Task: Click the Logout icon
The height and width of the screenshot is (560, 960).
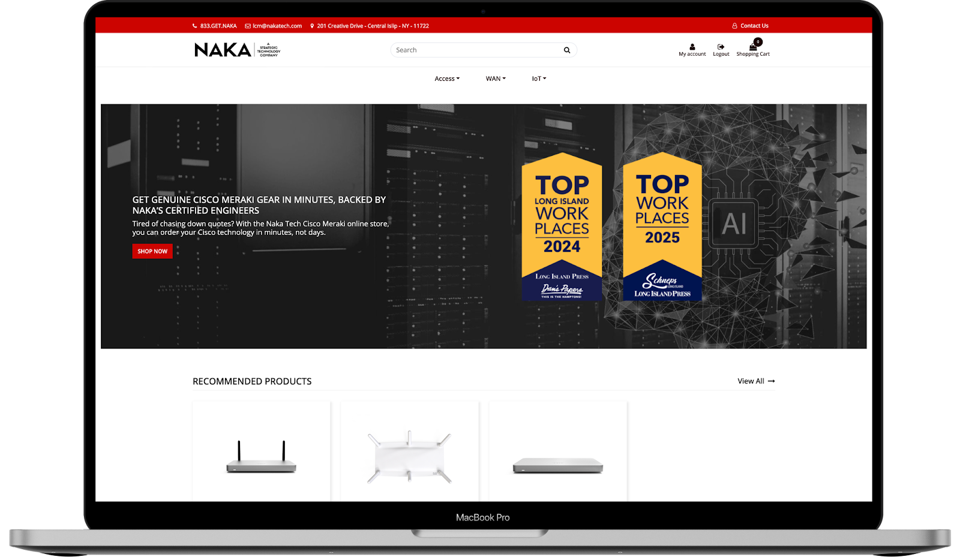Action: coord(721,47)
